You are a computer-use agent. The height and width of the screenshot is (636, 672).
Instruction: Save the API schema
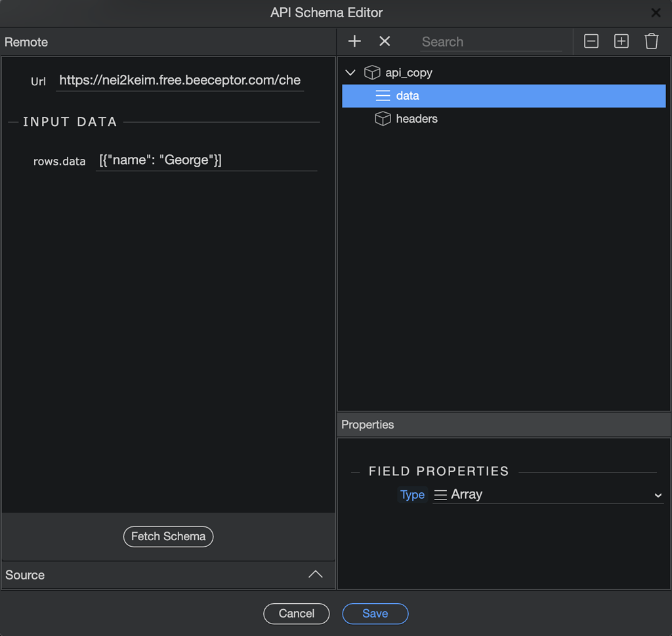pyautogui.click(x=375, y=614)
